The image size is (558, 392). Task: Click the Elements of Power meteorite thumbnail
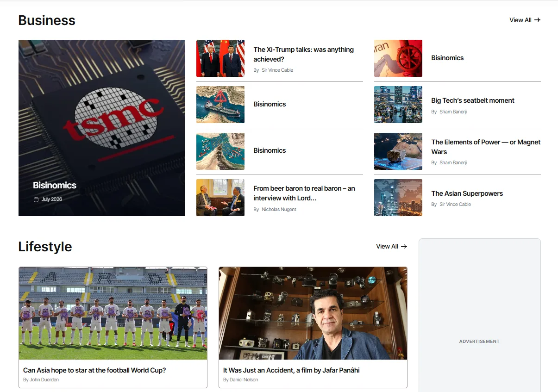click(398, 151)
